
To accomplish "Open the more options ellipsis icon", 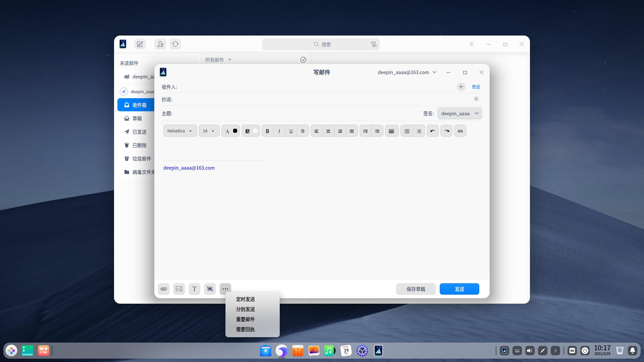I will tap(225, 289).
